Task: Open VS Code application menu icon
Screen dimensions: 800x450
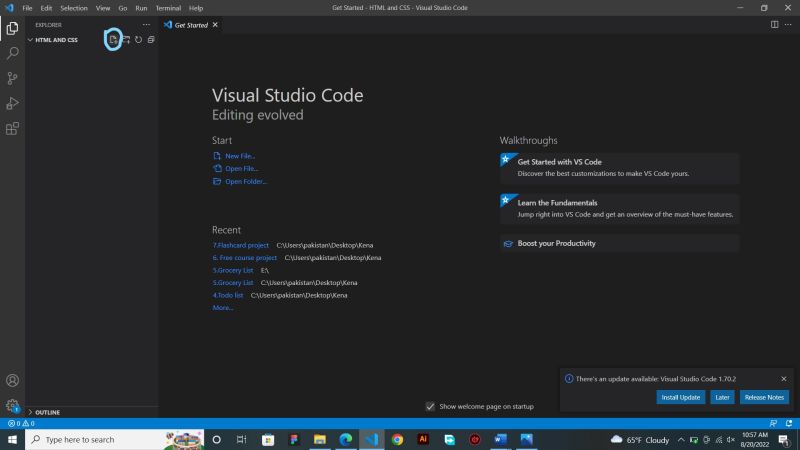Action: click(x=9, y=8)
